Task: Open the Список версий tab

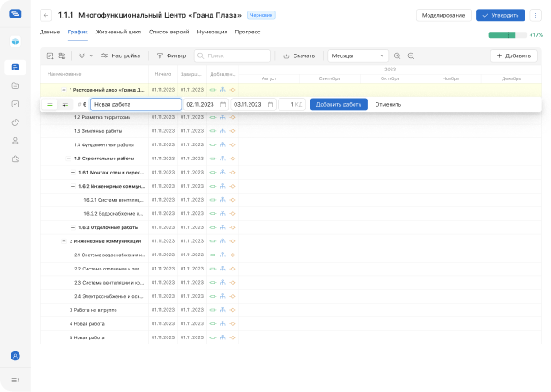Action: (169, 32)
